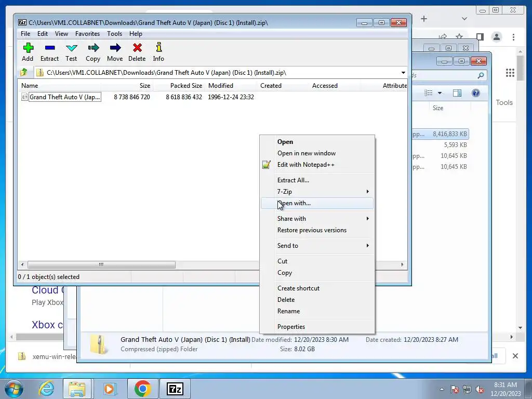Sort by the Size column in 7-Zip

click(x=127, y=86)
